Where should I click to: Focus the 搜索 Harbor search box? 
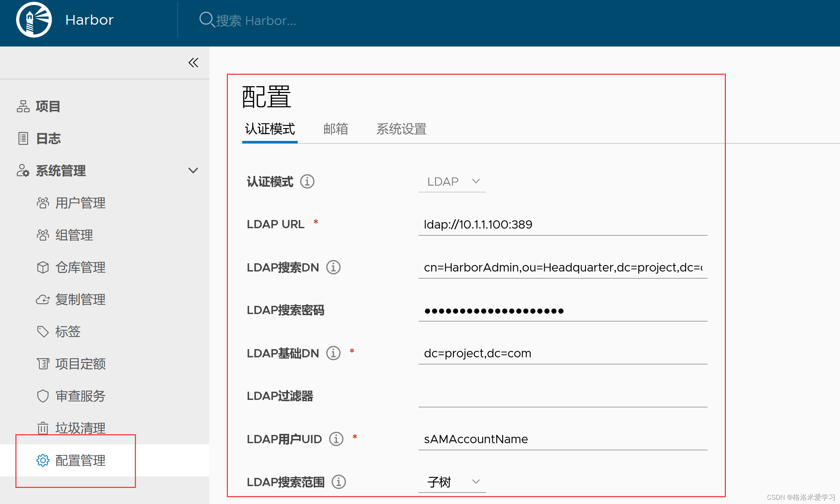point(256,21)
